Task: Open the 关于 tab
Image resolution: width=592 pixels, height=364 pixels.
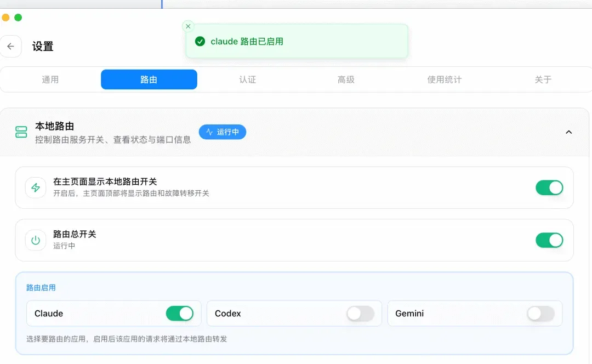Action: click(x=543, y=79)
